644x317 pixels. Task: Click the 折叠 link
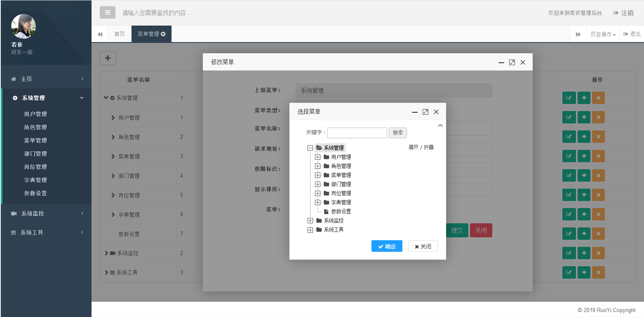(x=429, y=147)
